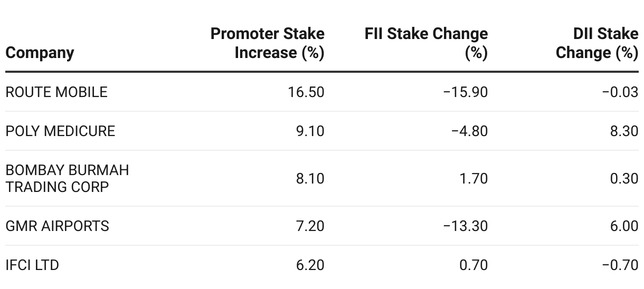Click the DII Stake Change header
Viewport: 644px width, 289px height.
(597, 43)
